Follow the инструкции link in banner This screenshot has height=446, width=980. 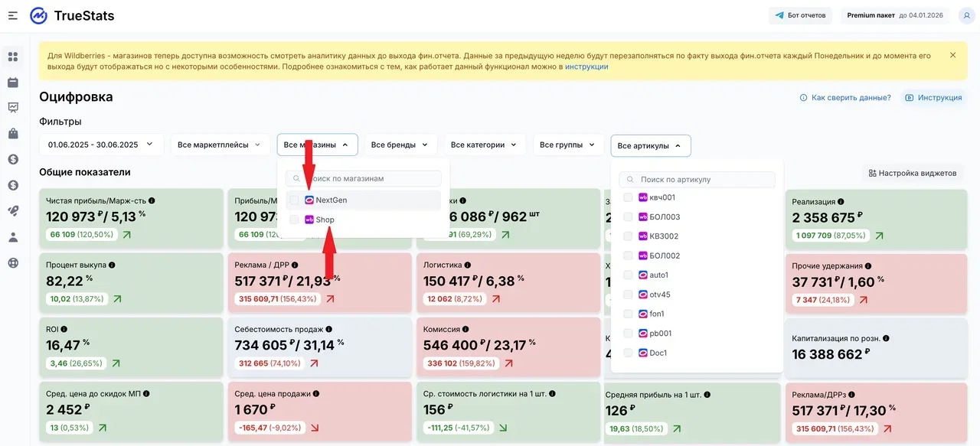[586, 67]
